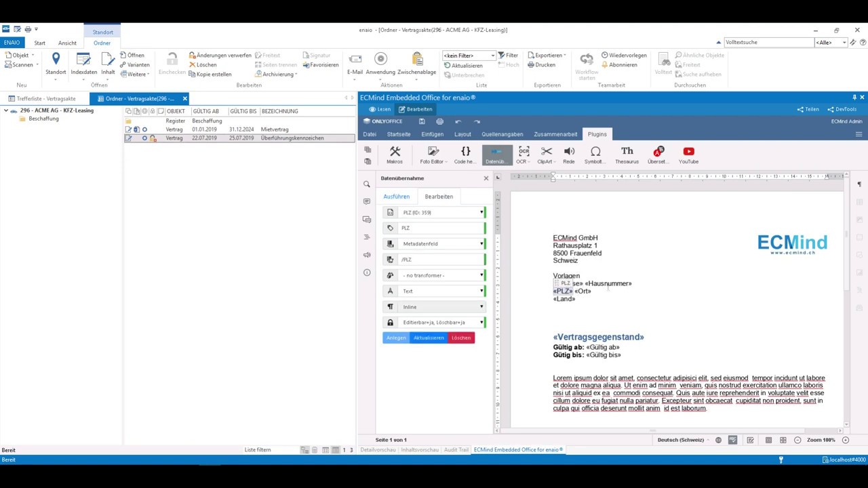Open the Datei menu tab
The height and width of the screenshot is (488, 868).
(370, 134)
